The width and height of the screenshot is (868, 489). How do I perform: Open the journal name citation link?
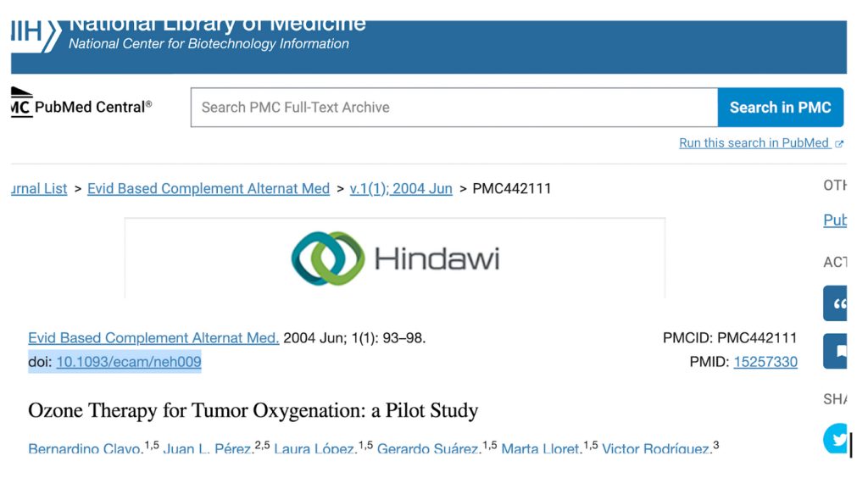pos(153,338)
